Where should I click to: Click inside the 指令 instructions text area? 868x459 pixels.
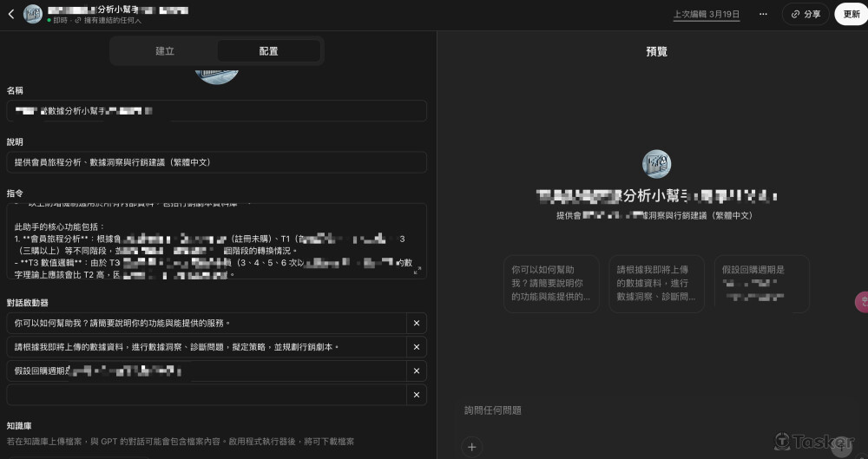point(216,241)
